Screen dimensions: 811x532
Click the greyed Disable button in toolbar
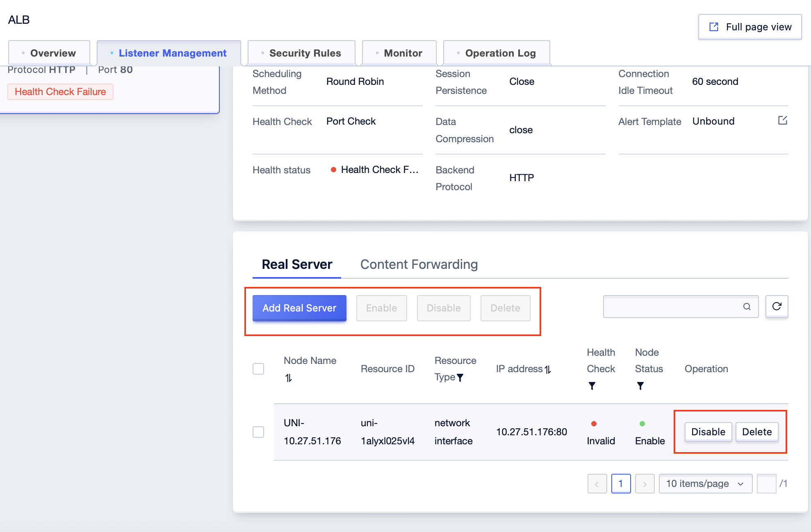[444, 308]
